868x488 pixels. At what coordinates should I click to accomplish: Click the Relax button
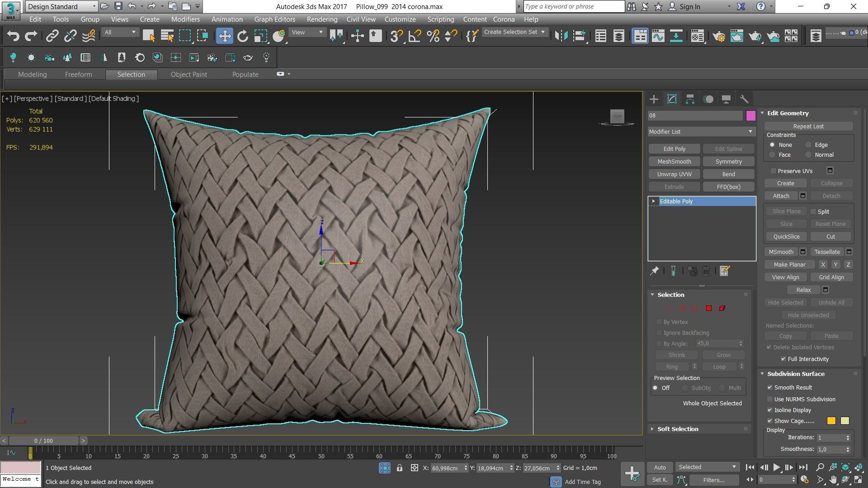point(803,290)
